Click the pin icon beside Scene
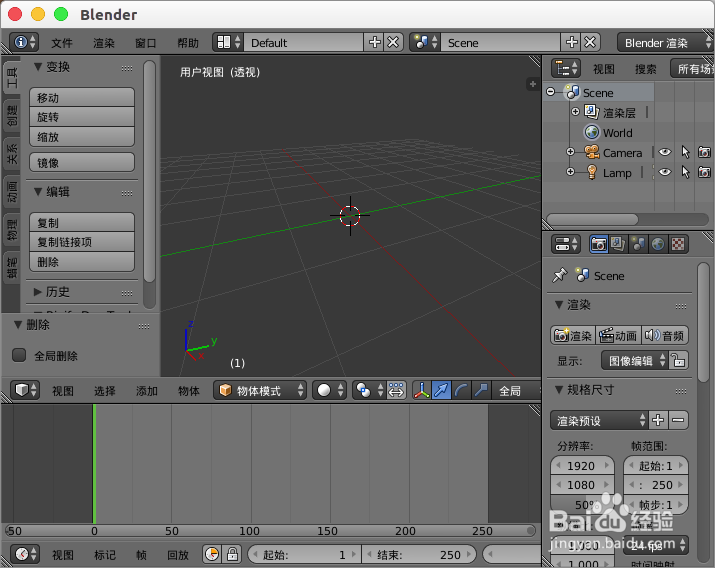Screen dimensions: 715x568 coord(560,275)
